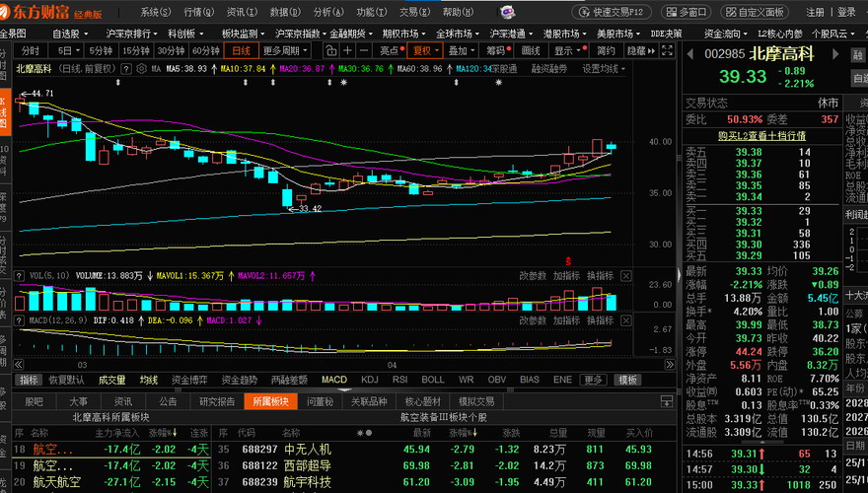Switch to 分时 intraday view
868x493 pixels.
[31, 51]
